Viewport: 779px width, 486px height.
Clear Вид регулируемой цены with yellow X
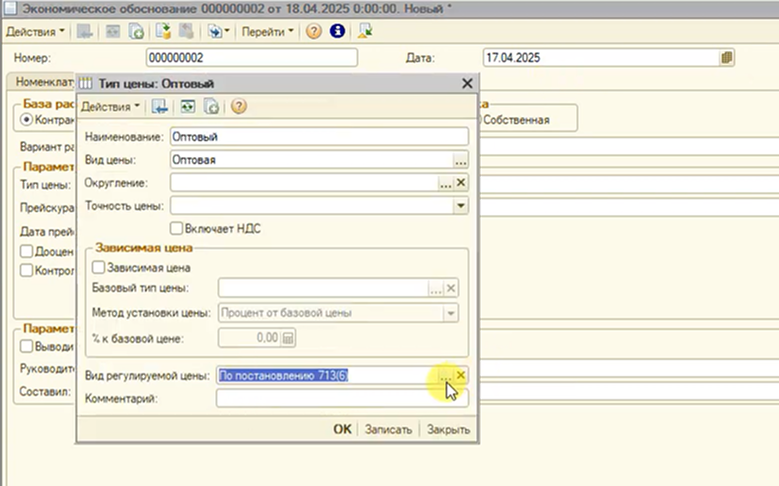tap(461, 375)
